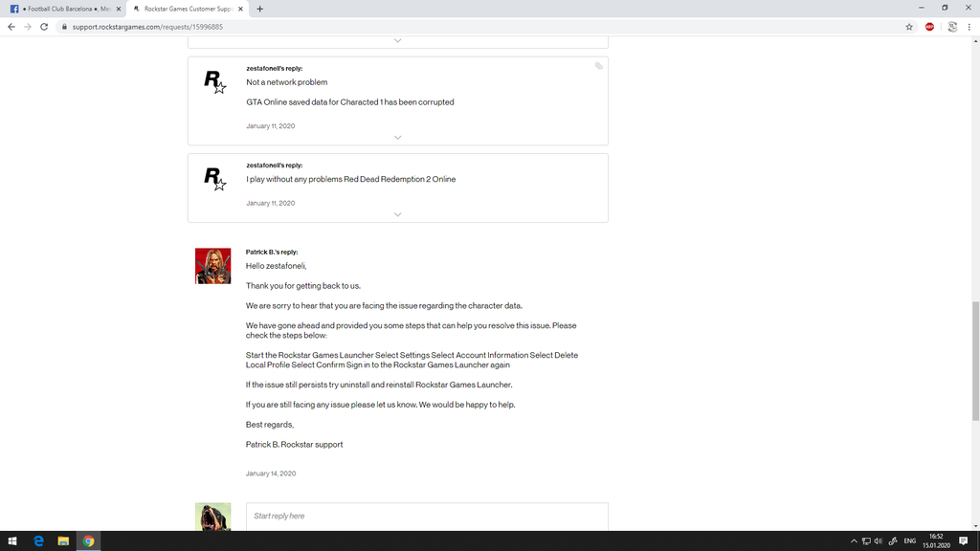The width and height of the screenshot is (980, 551).
Task: Open the extension icon beside AdBlock Plus
Action: (952, 27)
